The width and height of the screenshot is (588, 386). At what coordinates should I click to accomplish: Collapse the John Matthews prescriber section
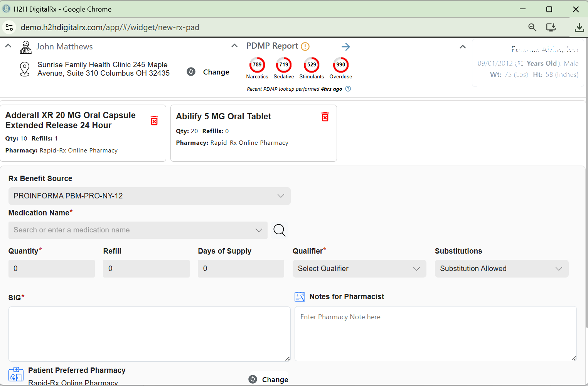tap(8, 46)
